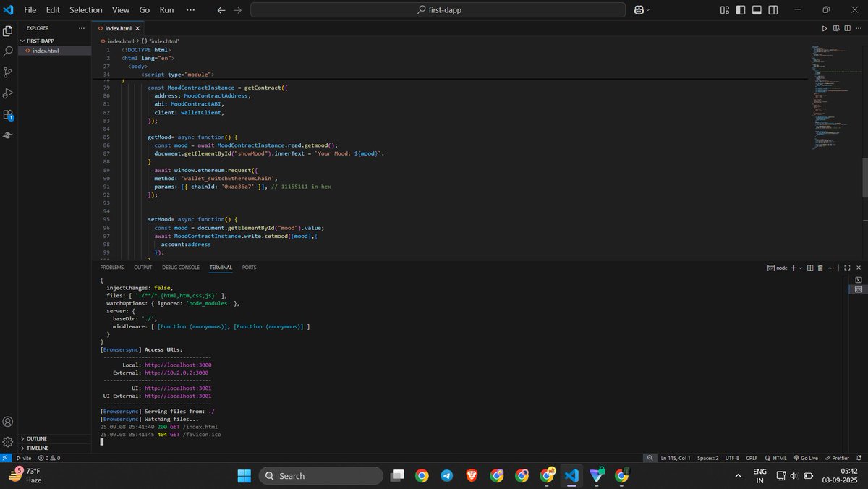
Task: Click the first-dapp command center search box
Action: coord(438,10)
